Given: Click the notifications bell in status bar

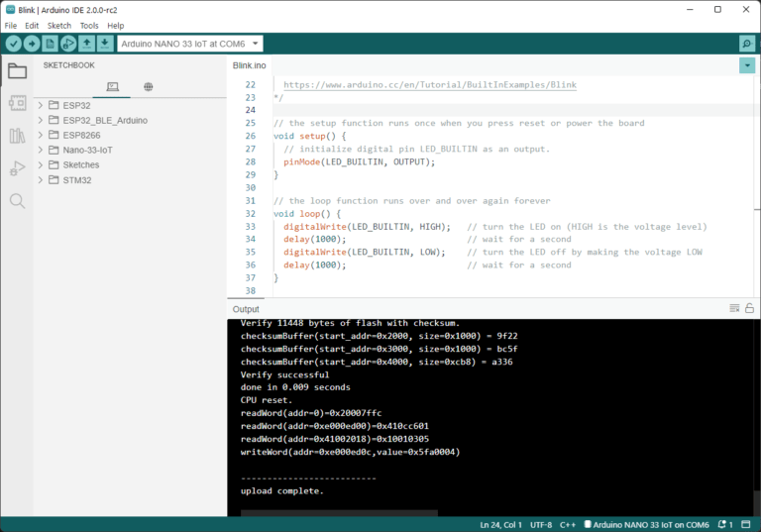Looking at the screenshot, I should (x=720, y=524).
